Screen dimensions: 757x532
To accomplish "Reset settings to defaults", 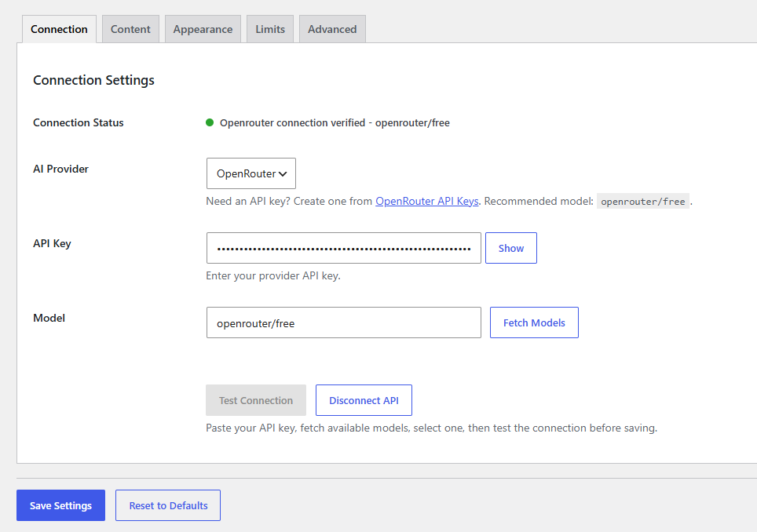I will 168,505.
